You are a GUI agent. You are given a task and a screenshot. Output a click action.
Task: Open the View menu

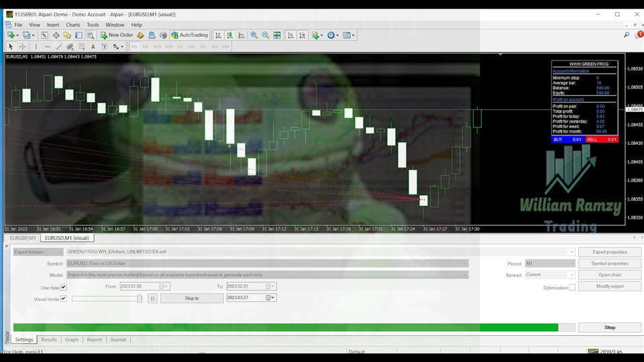[34, 25]
